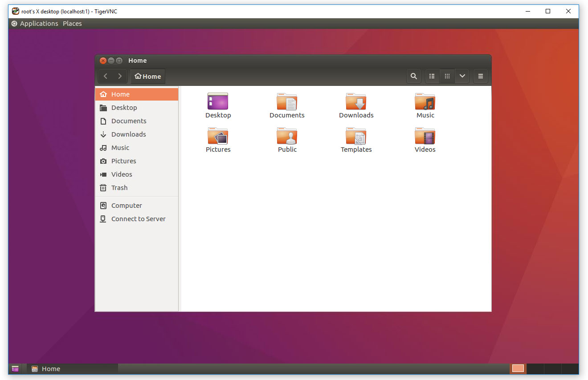Switch to the second workspace in the switcher
The width and height of the screenshot is (588, 380).
[x=535, y=368]
